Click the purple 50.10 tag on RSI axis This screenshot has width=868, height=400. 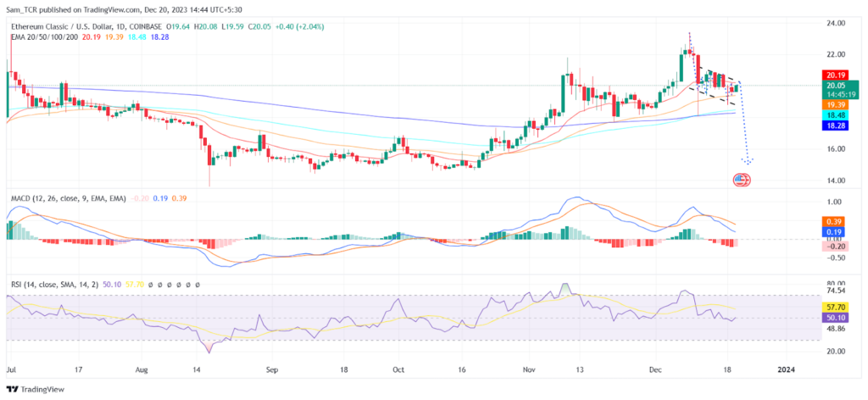point(835,318)
